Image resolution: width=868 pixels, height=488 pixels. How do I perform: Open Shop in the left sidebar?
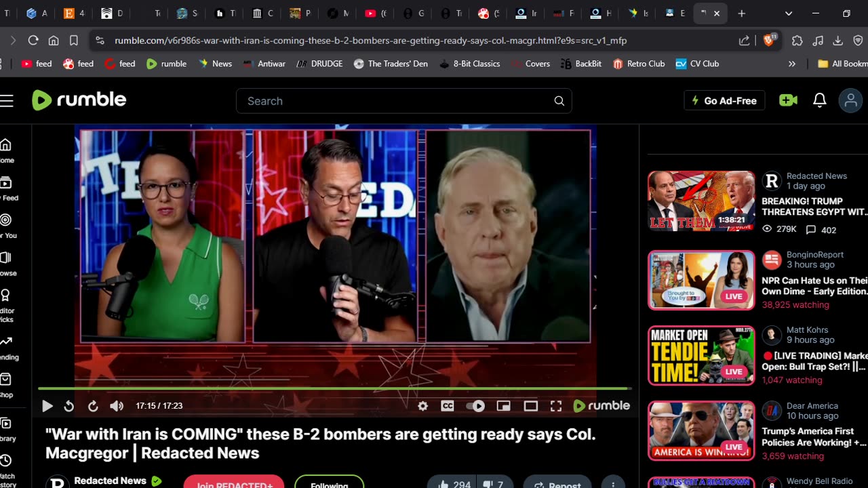click(5, 386)
